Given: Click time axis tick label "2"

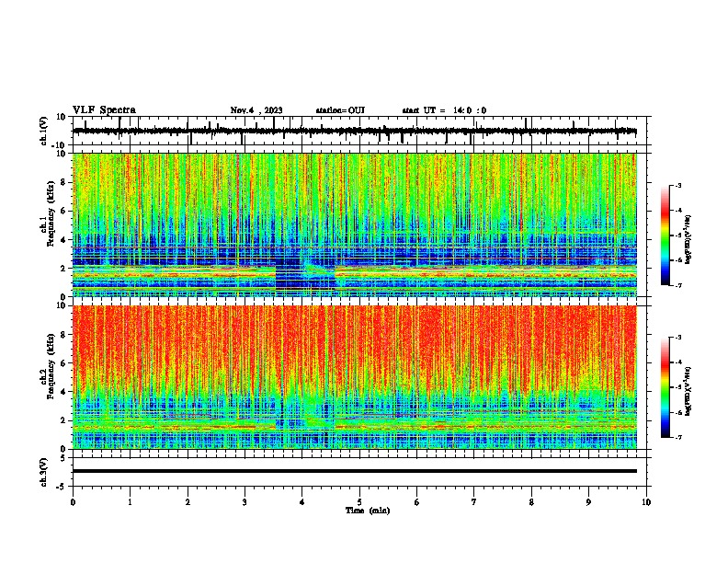Looking at the screenshot, I should pos(188,502).
